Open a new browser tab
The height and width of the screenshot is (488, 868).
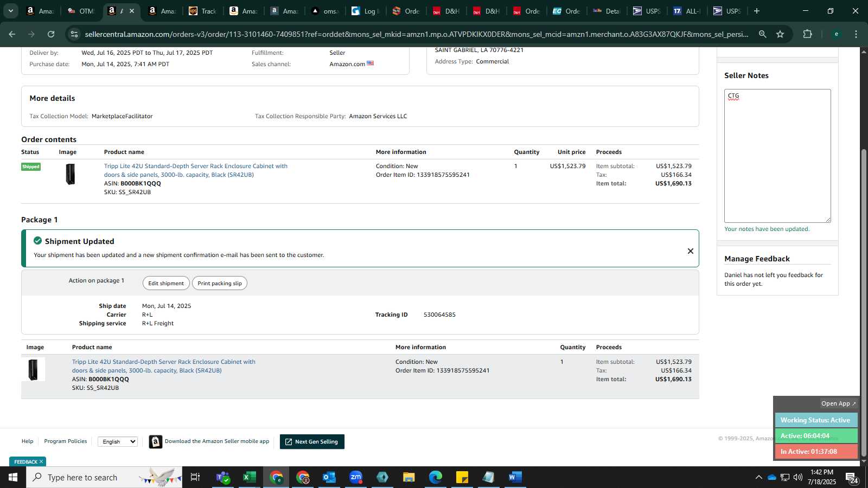(x=757, y=11)
